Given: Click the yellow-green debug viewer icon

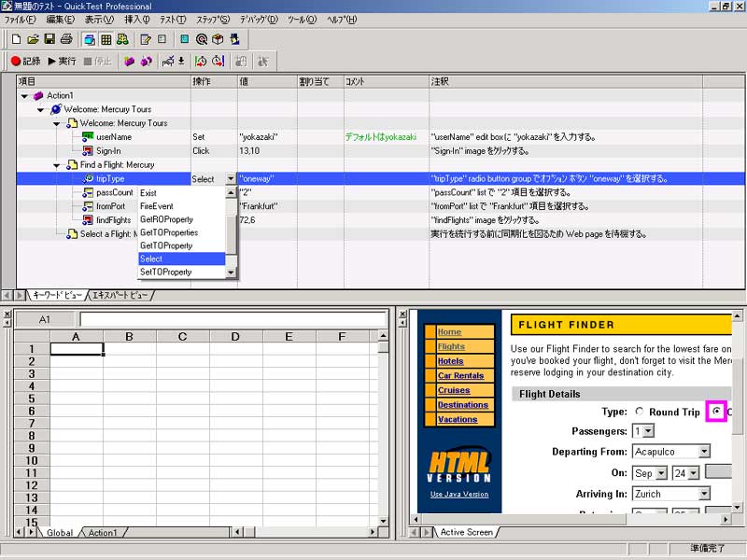Looking at the screenshot, I should pyautogui.click(x=122, y=39).
